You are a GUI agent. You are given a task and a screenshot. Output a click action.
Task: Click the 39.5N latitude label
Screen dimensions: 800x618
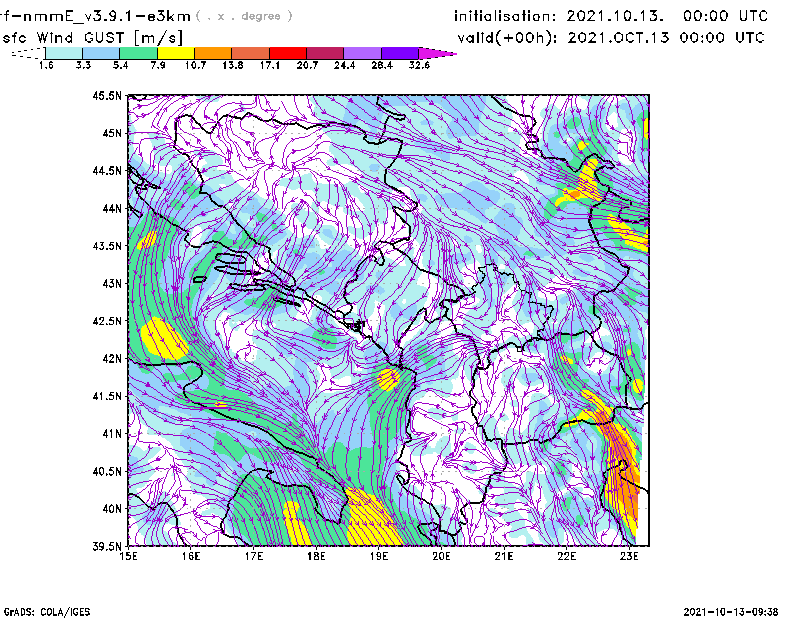click(x=107, y=547)
